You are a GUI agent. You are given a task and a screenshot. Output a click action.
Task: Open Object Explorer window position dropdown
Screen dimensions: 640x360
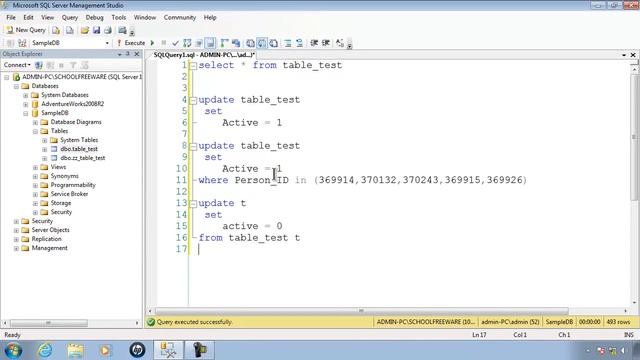(120, 54)
